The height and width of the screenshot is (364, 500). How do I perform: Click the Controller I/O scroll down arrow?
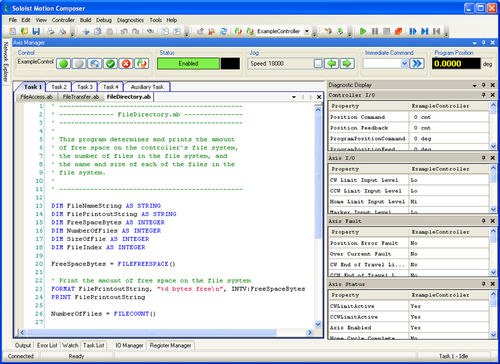point(493,146)
